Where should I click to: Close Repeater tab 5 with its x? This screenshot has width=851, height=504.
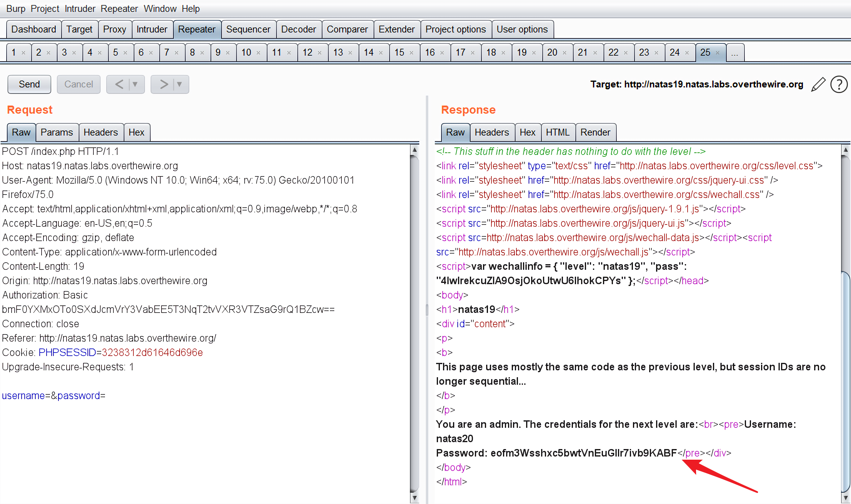pos(125,53)
